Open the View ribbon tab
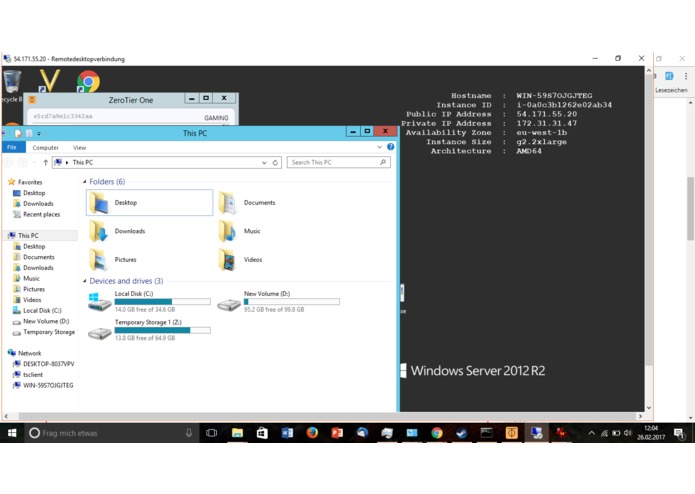 [79, 148]
